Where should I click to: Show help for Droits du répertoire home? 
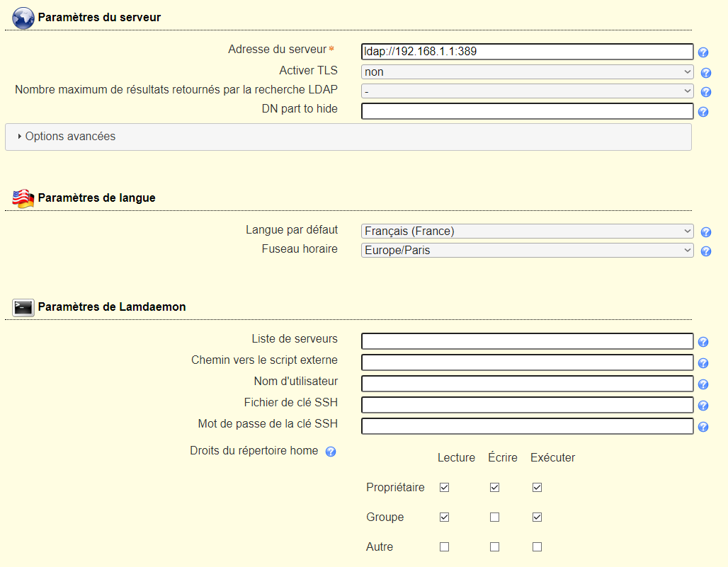coord(331,452)
